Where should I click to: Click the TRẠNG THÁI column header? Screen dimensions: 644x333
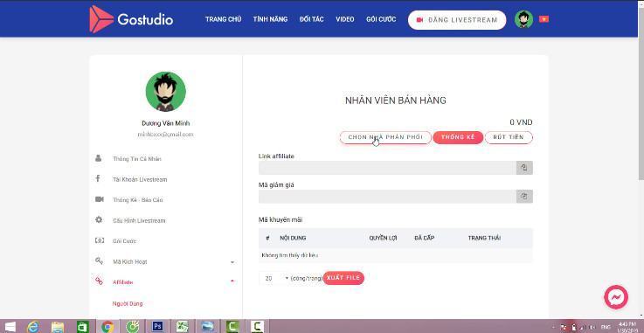484,238
